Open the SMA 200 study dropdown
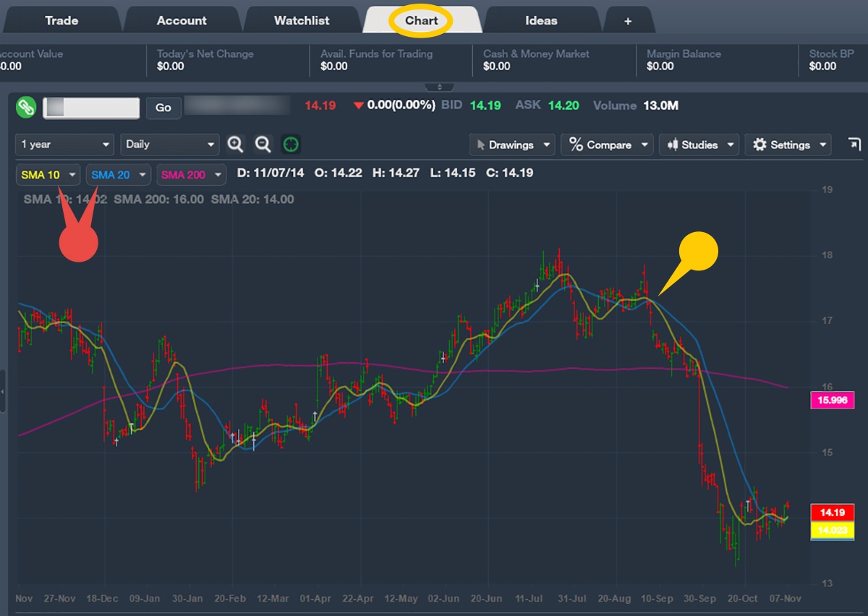 191,175
